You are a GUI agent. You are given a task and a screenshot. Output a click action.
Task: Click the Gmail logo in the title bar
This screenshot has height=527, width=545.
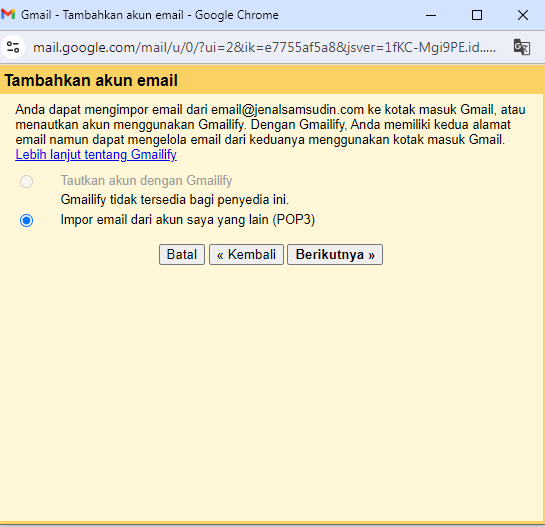[x=8, y=15]
